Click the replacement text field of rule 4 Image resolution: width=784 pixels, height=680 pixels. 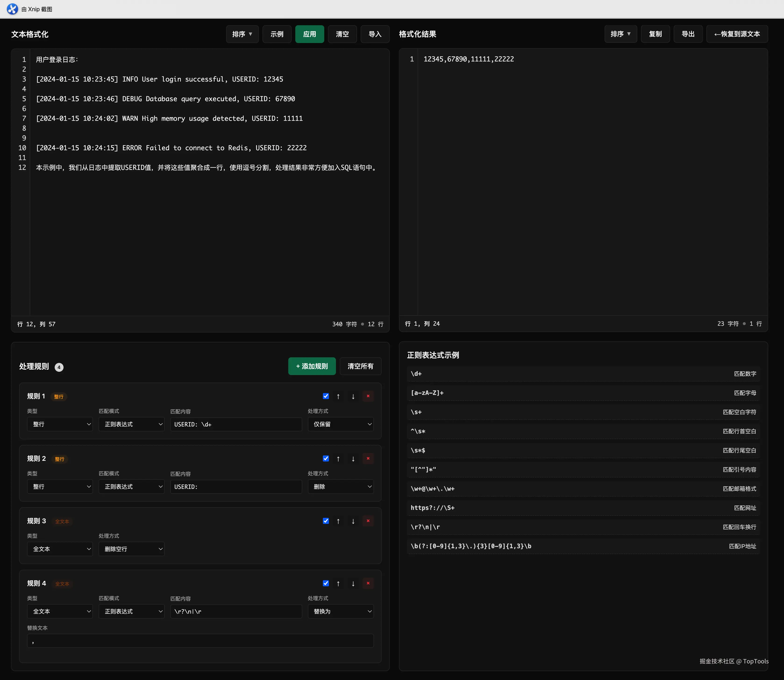click(x=200, y=641)
